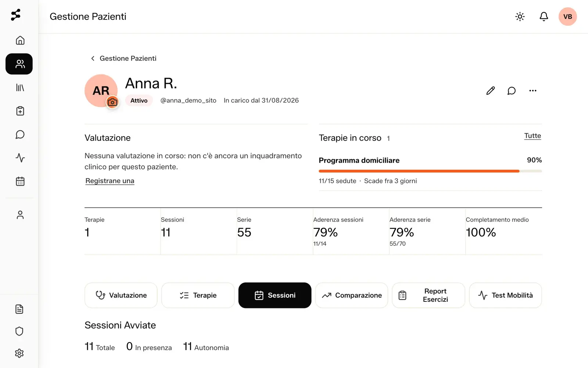Open the settings gear in sidebar
Screen dimensions: 588x368
coord(19,353)
